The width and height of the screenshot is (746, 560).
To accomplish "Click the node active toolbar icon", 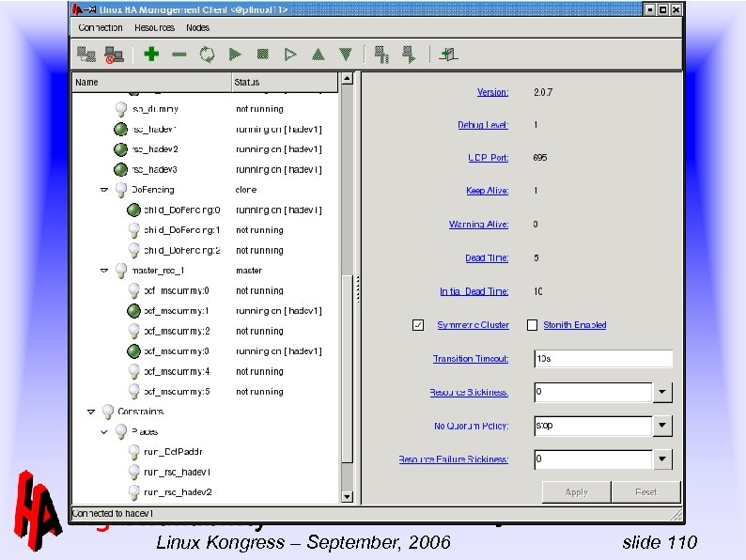I will (409, 54).
